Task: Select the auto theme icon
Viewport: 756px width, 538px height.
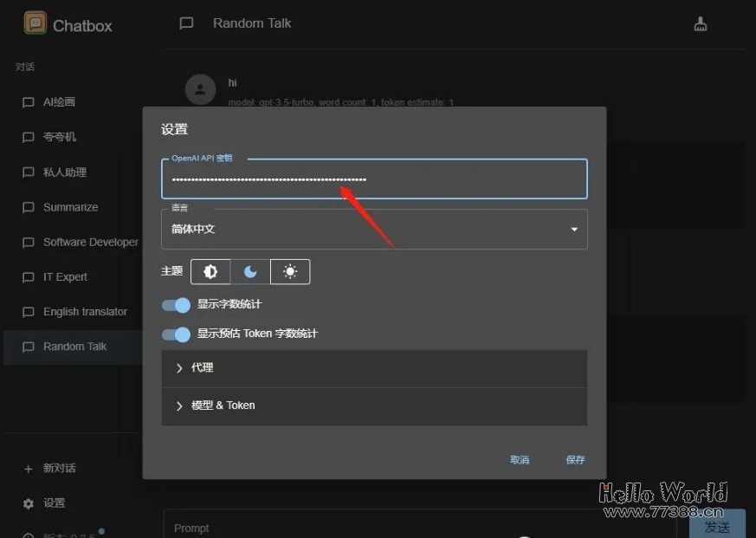Action: [x=210, y=271]
